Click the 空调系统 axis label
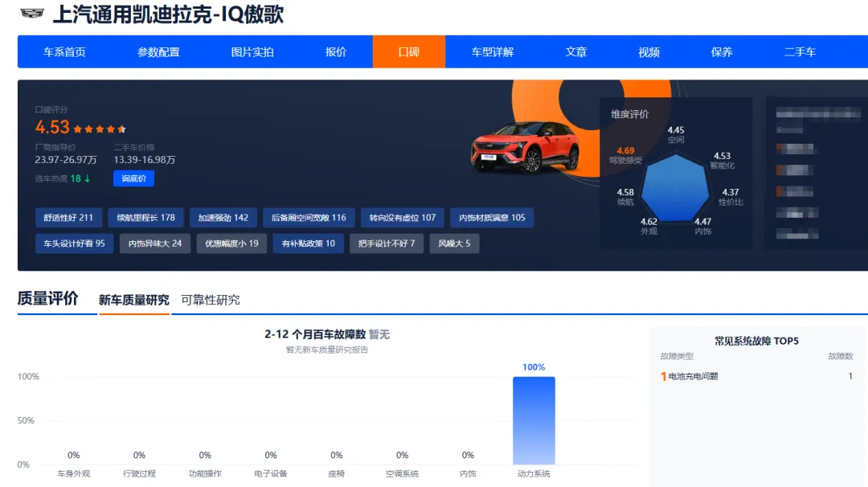Viewport: 868px width, 487px height. [x=402, y=473]
